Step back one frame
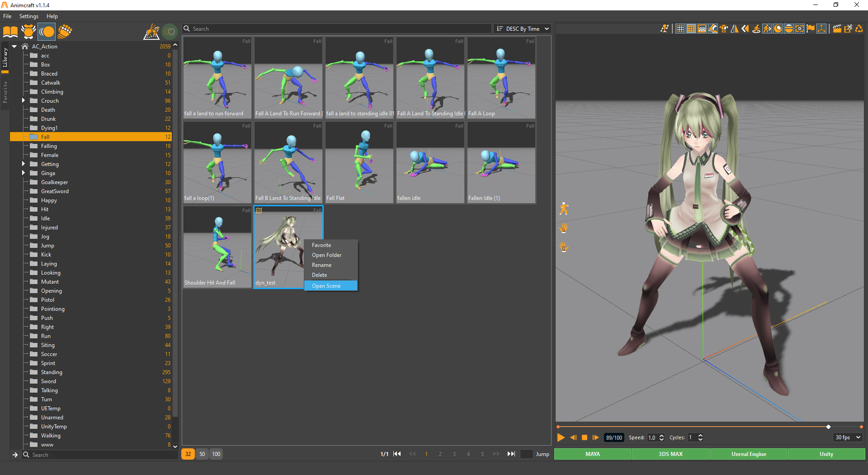This screenshot has height=475, width=868. (x=573, y=437)
